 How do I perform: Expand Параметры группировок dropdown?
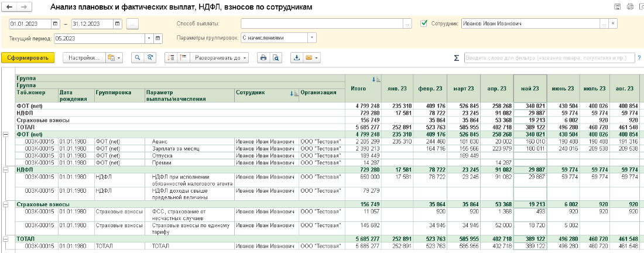coord(312,38)
